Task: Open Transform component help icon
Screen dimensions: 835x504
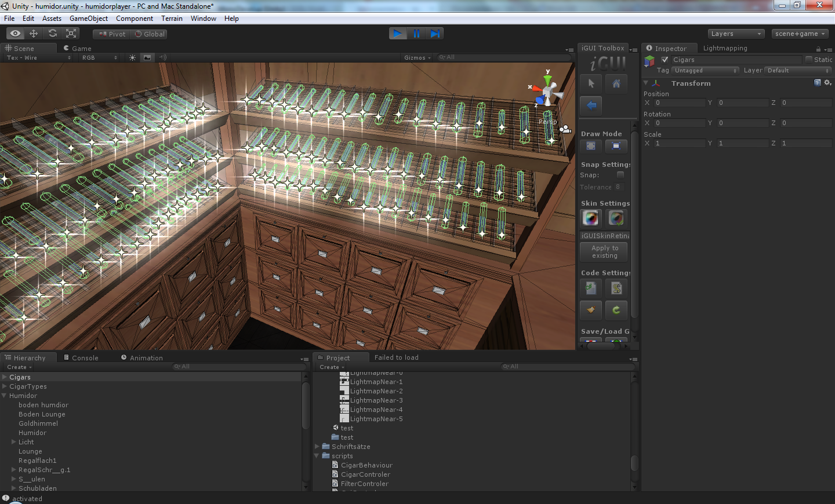Action: click(x=818, y=83)
